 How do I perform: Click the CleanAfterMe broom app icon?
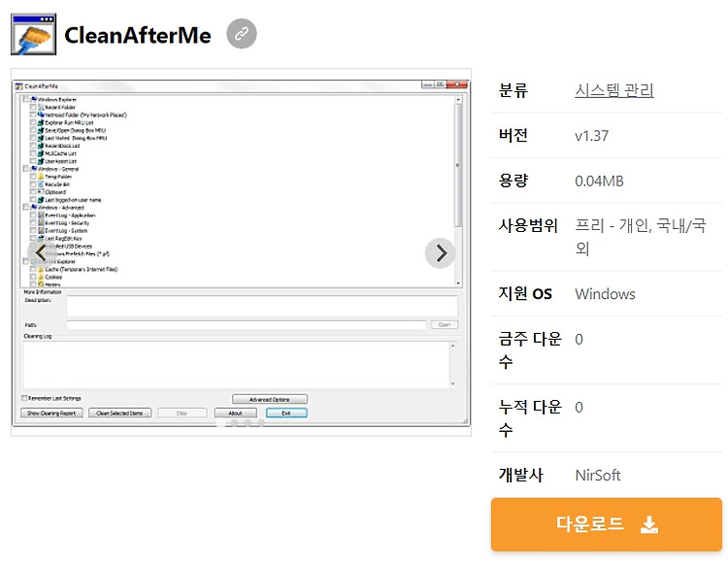(33, 34)
